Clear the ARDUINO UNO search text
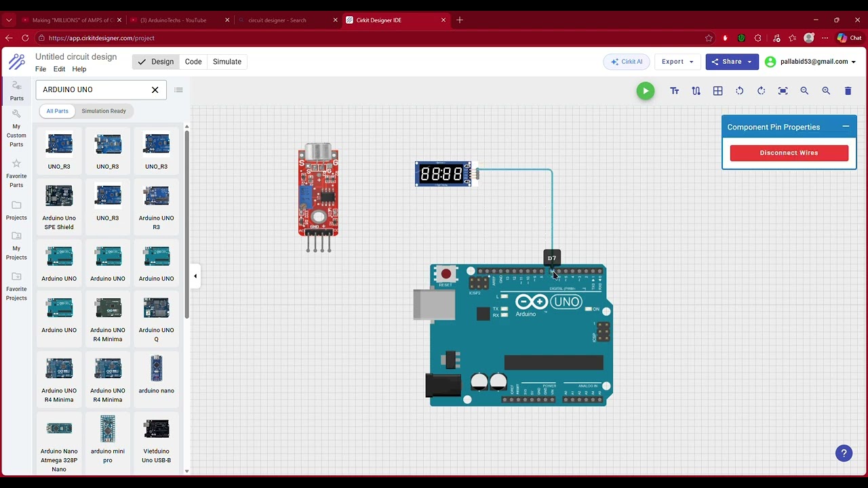 tap(155, 89)
